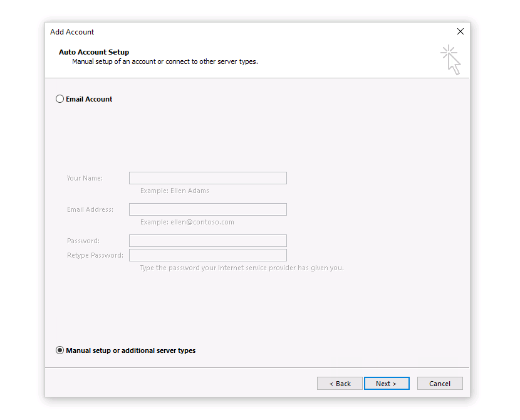The height and width of the screenshot is (420, 520).
Task: Click the Example: Ellen Adams hint text
Action: coord(175,191)
